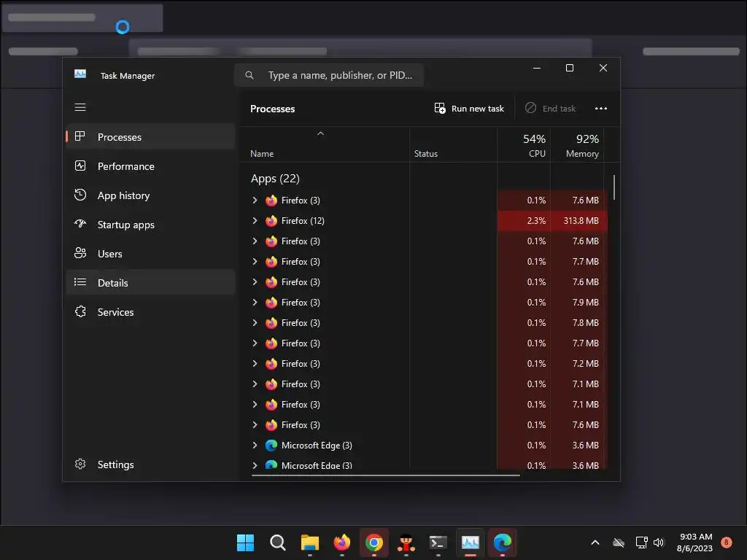Screen dimensions: 747x560
Task: Switch to Firefox on the taskbar
Action: tap(341, 542)
